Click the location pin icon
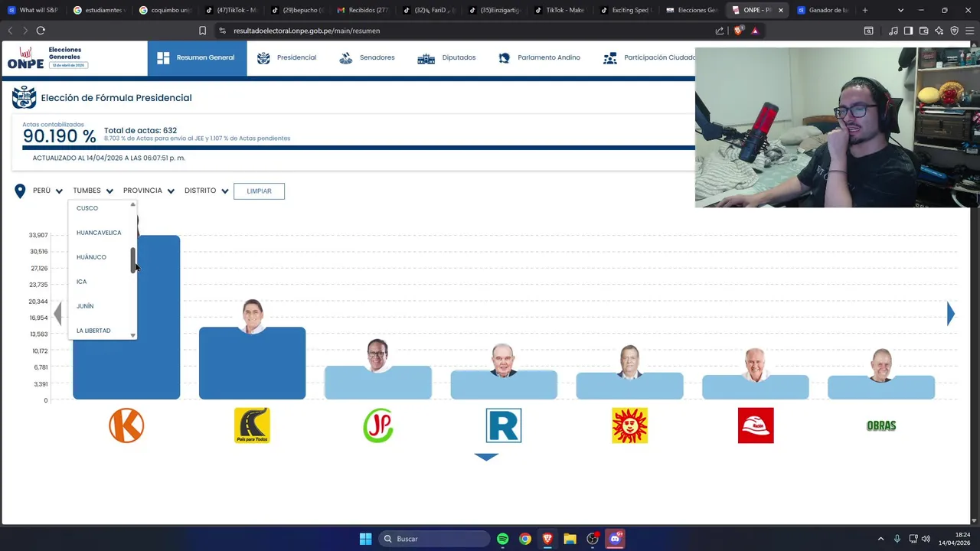This screenshot has height=551, width=980. 20,191
